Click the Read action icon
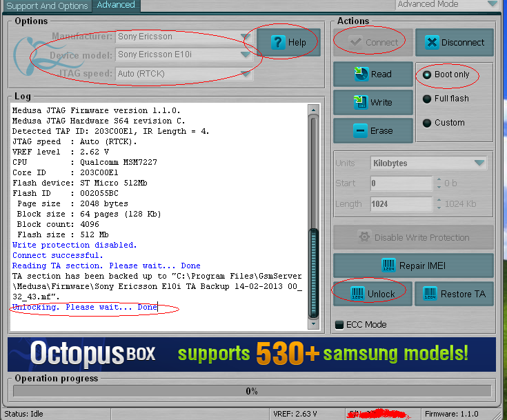This screenshot has height=420, width=507. (x=361, y=74)
